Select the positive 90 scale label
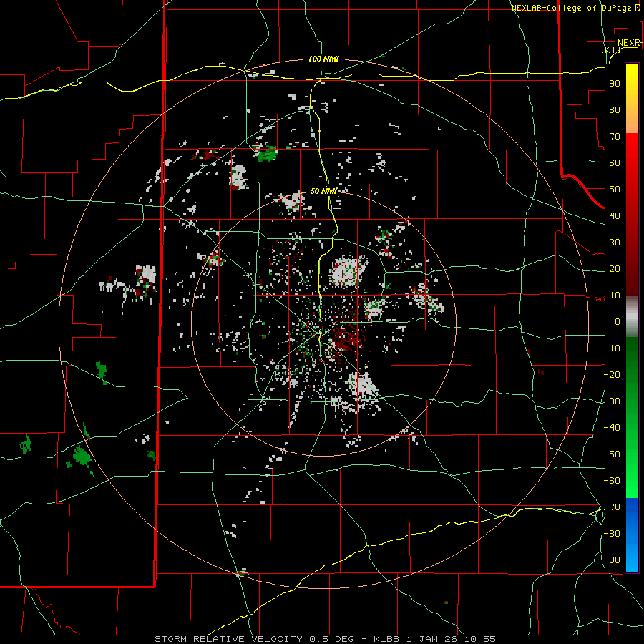This screenshot has height=644, width=644. (615, 84)
